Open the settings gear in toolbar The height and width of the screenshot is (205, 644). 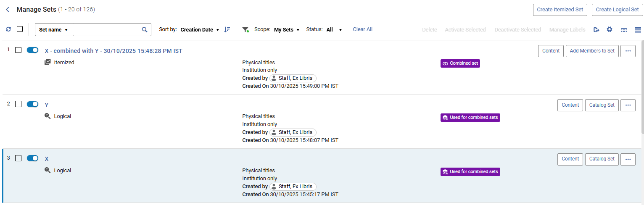(x=610, y=29)
